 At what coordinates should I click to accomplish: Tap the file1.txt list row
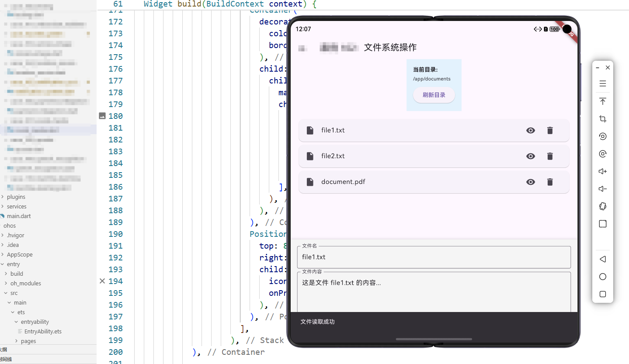click(x=434, y=130)
